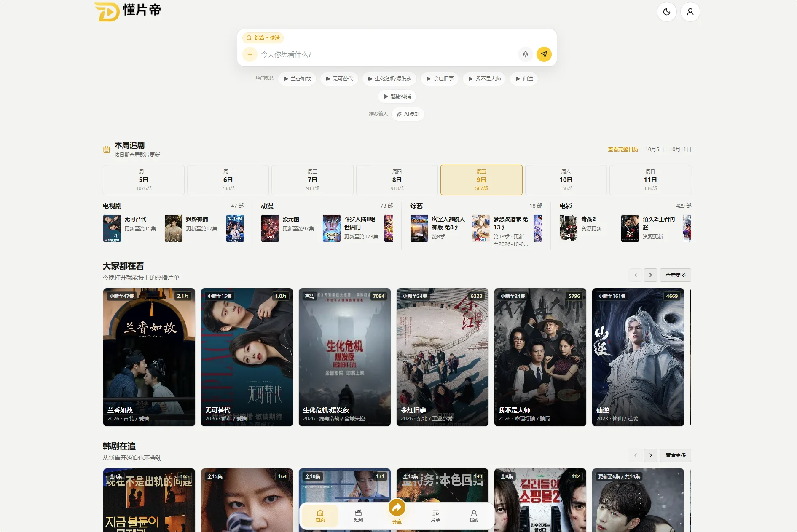Pick hot film tag 兰香如故
The height and width of the screenshot is (532, 797).
pyautogui.click(x=297, y=79)
